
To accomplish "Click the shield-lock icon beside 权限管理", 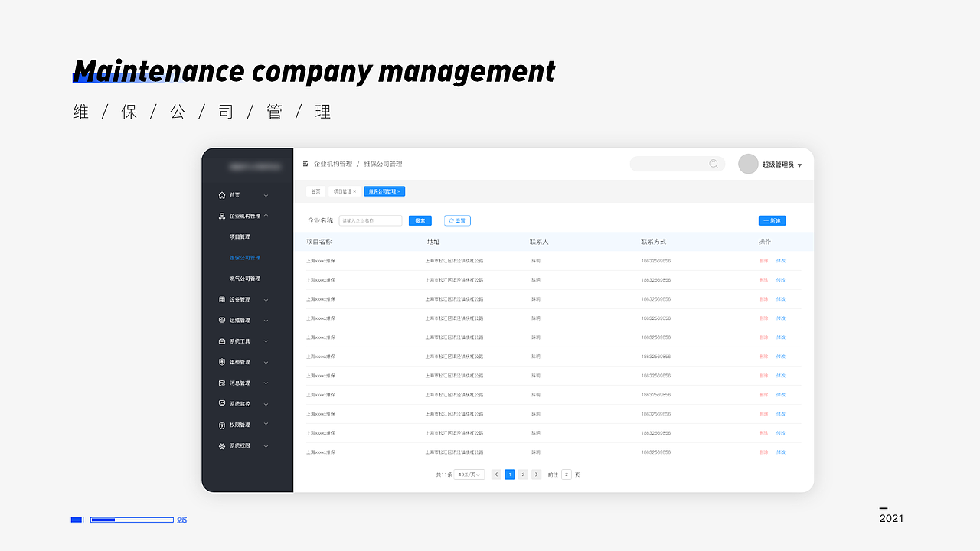I will pos(222,425).
